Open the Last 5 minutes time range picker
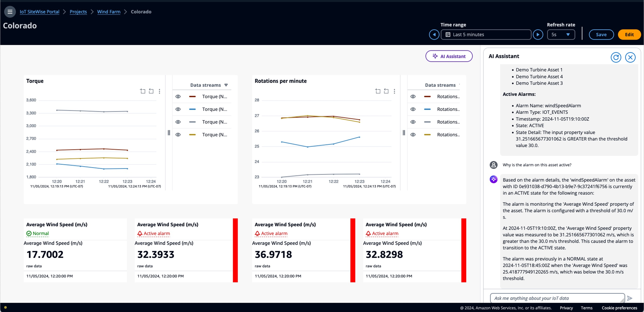Image resolution: width=644 pixels, height=312 pixels. [x=486, y=34]
